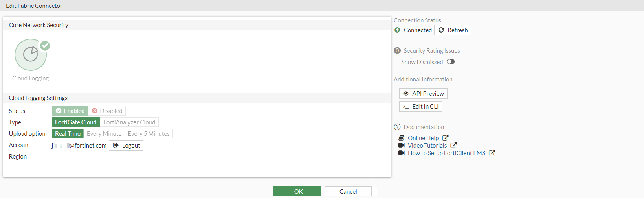The width and height of the screenshot is (644, 198).
Task: Choose Every 5 Minutes upload option
Action: [x=149, y=134]
